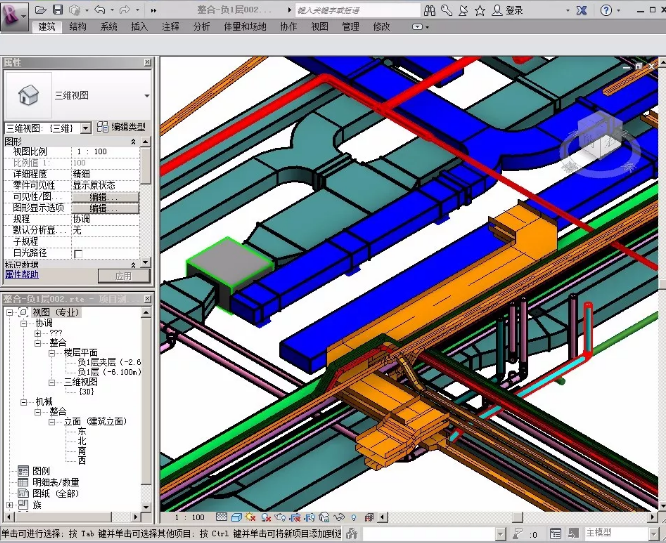Toggle the shadows icon in view control bar

266,517
